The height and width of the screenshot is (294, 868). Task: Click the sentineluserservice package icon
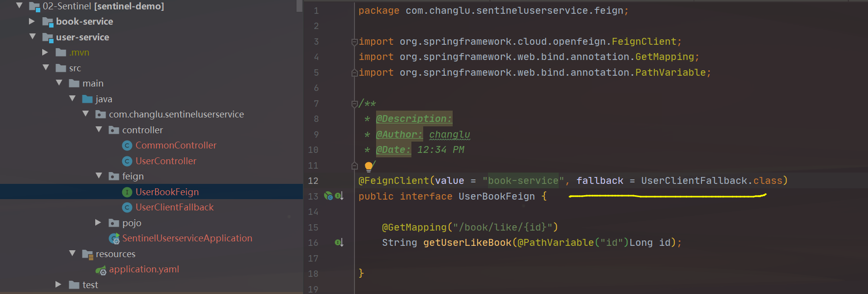(x=101, y=114)
